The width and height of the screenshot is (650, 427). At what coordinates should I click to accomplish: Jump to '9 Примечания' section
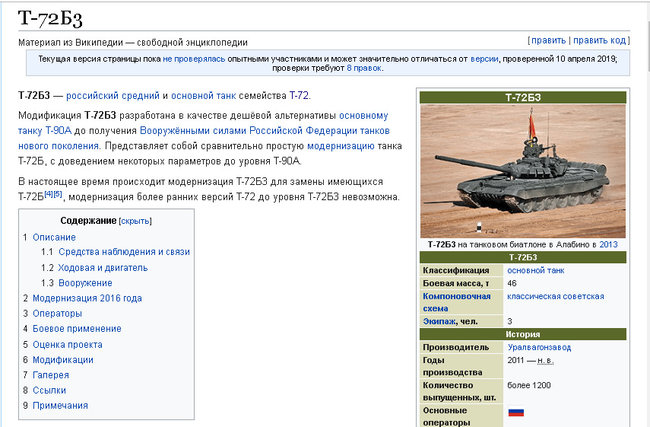(x=56, y=405)
